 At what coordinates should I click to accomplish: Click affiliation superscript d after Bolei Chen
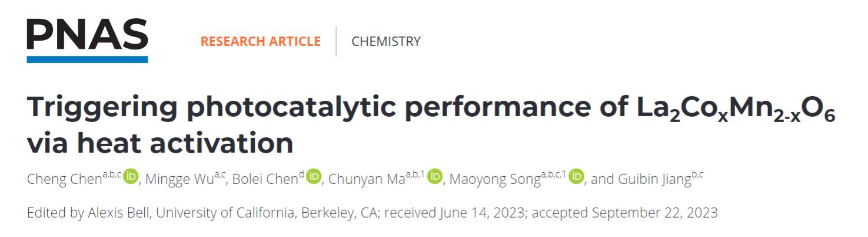301,175
